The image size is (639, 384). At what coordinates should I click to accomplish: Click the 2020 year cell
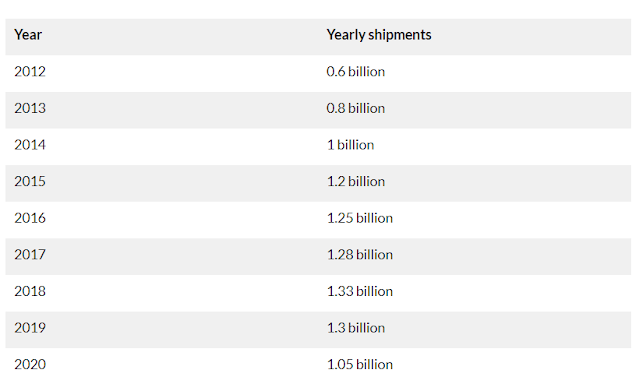[x=30, y=364]
